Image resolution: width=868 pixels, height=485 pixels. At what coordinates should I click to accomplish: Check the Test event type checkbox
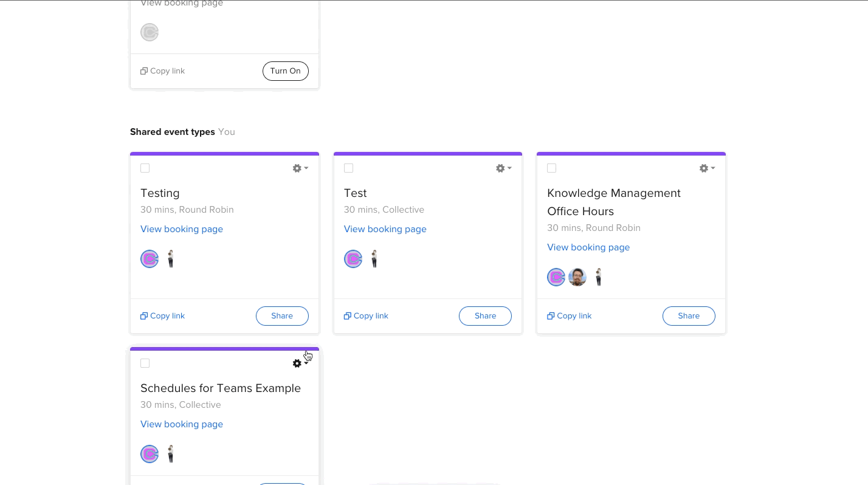[x=348, y=168]
